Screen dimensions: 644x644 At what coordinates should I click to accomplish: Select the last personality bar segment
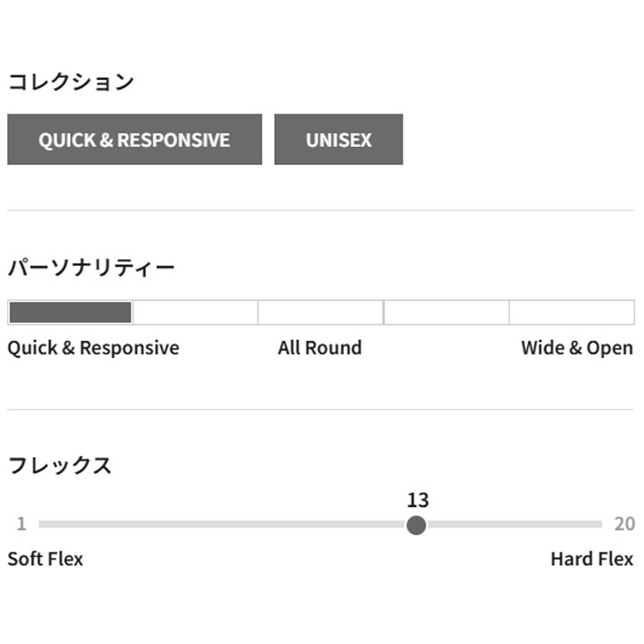coord(571,313)
